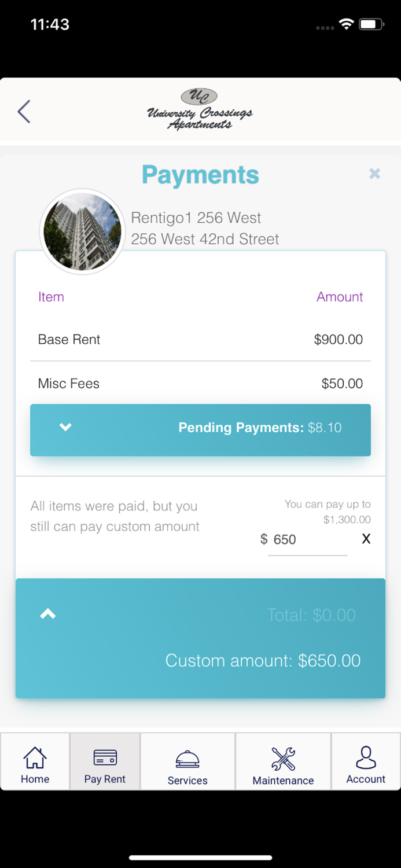The image size is (401, 868).
Task: Tap the apartment building photo
Action: [83, 231]
